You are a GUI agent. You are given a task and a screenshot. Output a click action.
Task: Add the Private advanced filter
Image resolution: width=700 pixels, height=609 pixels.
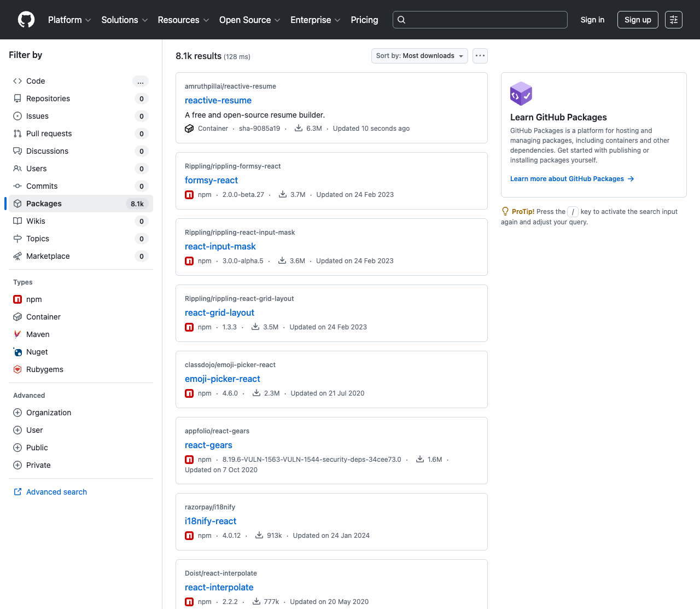(81, 465)
